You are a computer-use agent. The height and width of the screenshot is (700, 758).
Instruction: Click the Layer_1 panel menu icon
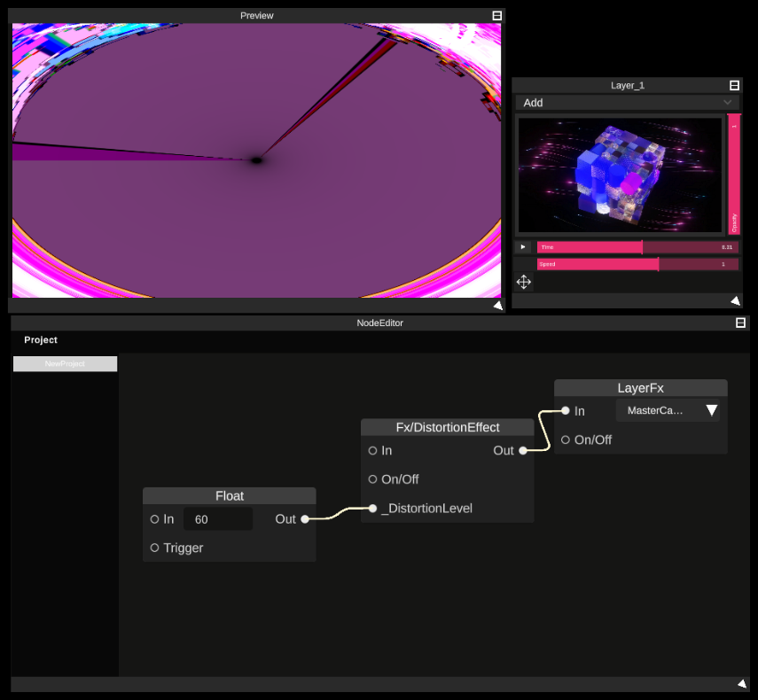(x=734, y=85)
